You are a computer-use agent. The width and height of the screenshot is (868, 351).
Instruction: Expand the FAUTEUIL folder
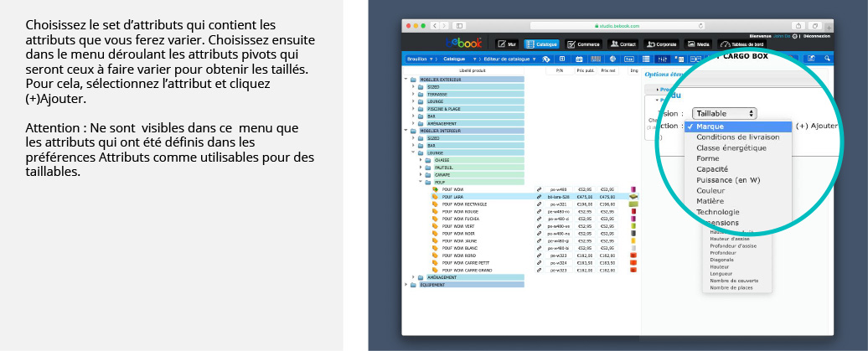[420, 168]
